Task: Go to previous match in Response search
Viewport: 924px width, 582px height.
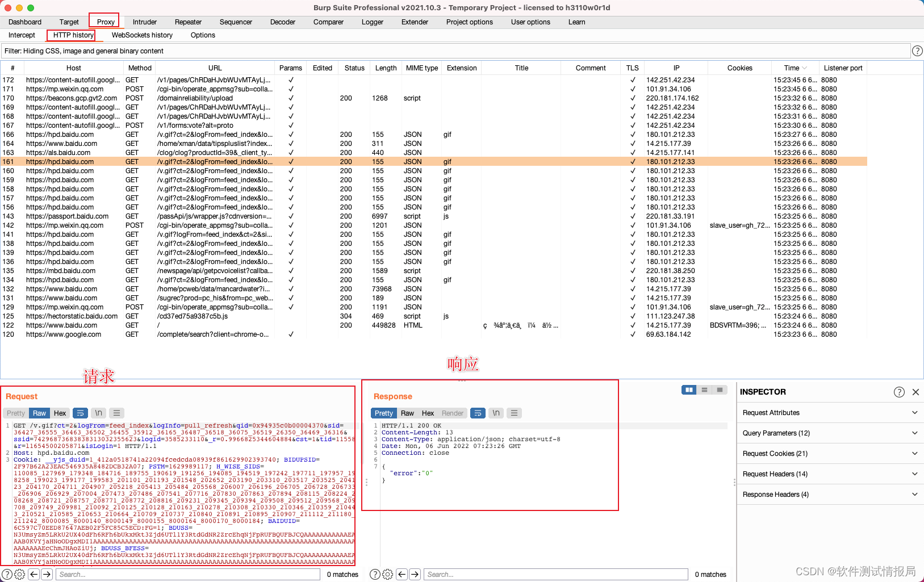Action: 402,575
